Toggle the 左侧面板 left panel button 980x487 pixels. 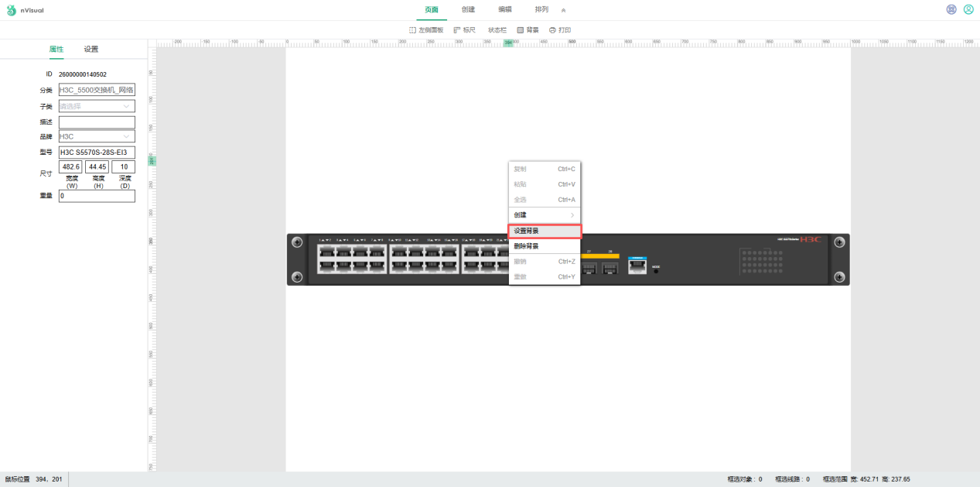tap(426, 29)
